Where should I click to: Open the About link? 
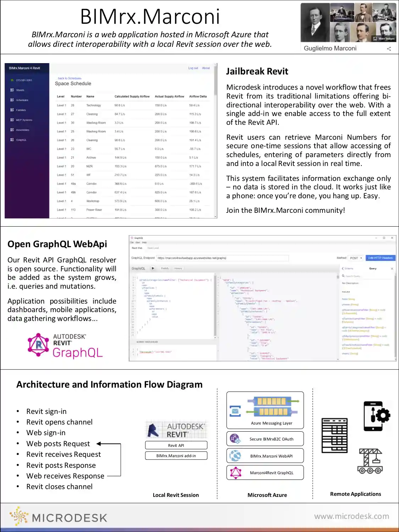click(x=206, y=68)
